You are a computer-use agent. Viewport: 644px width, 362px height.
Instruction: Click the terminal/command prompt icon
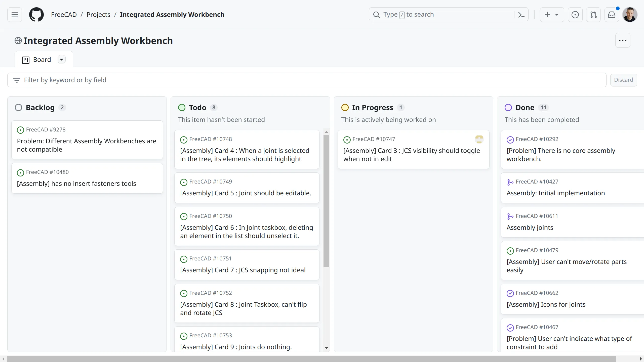click(521, 14)
